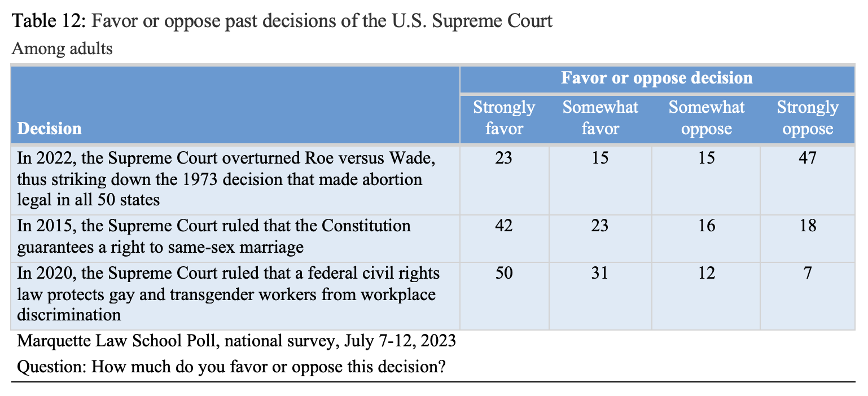Click the 12 somewhat oppose cell

[x=706, y=273]
